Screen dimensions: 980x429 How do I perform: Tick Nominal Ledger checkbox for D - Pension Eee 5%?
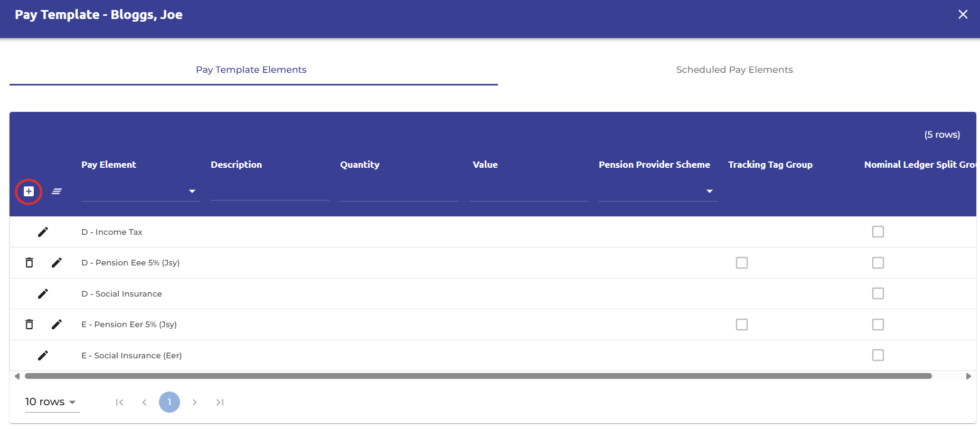point(878,263)
